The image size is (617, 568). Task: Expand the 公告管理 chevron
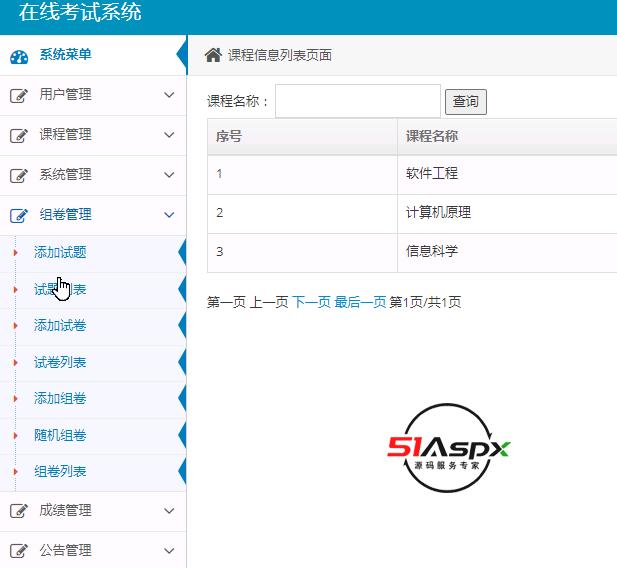(x=169, y=551)
